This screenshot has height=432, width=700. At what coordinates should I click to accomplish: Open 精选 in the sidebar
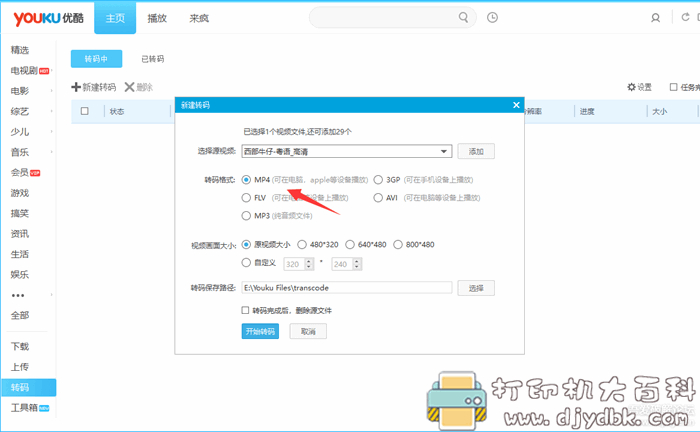click(20, 50)
